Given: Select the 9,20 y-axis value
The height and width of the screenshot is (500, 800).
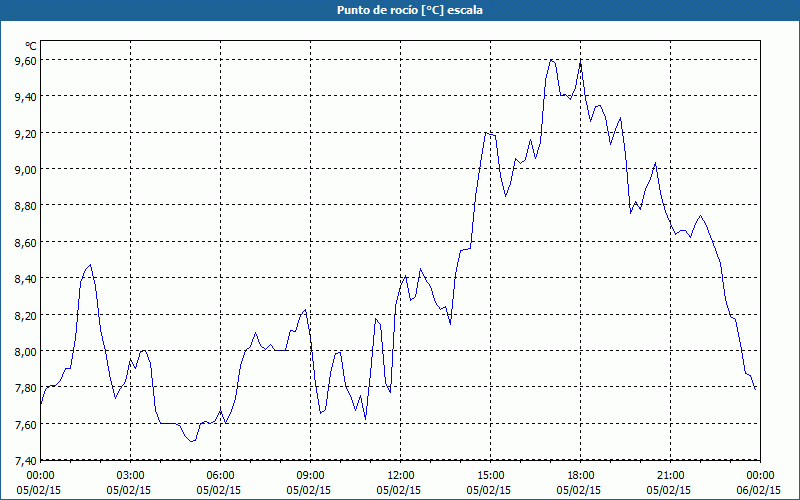Looking at the screenshot, I should pos(26,133).
